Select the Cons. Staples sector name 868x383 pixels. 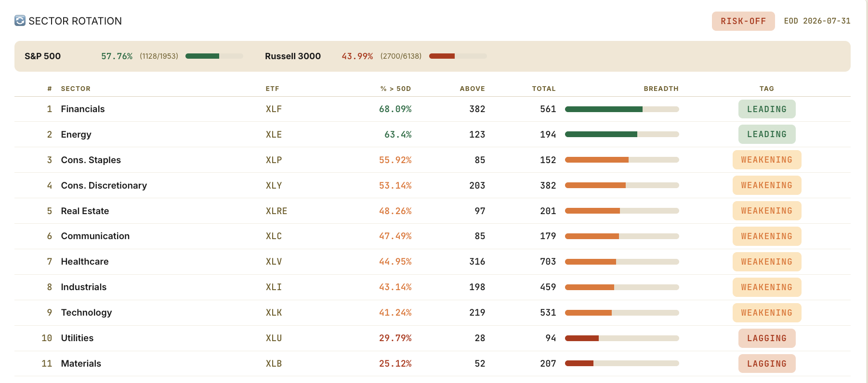[91, 160]
